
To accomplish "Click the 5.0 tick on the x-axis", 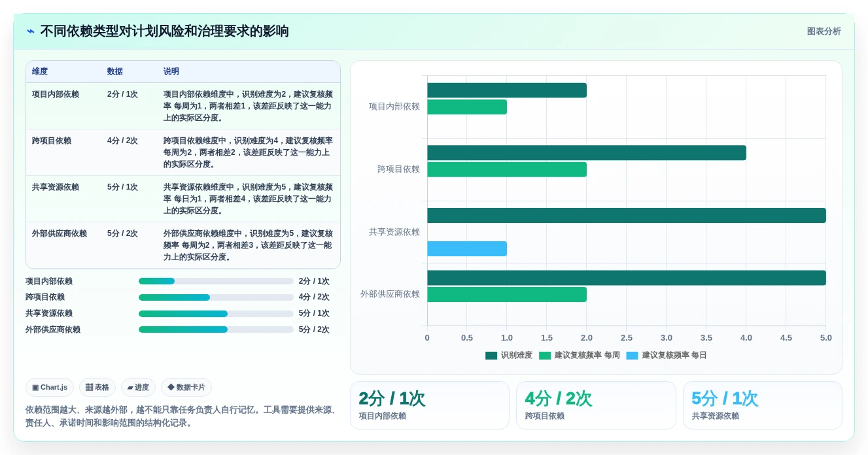I will click(826, 338).
